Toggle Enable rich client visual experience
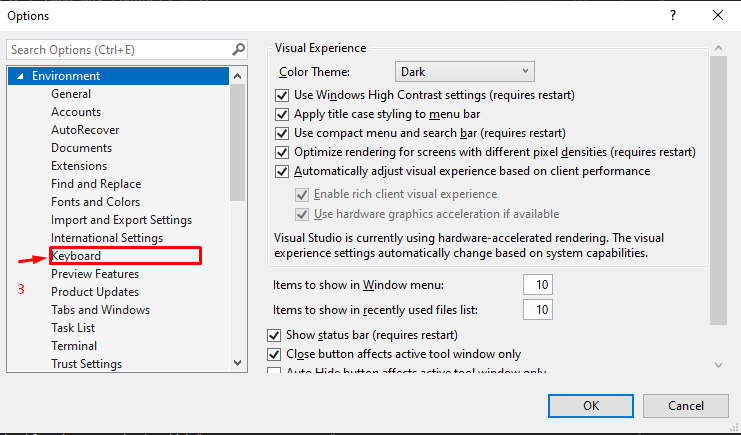Screen dimensions: 741x435 click(x=302, y=194)
